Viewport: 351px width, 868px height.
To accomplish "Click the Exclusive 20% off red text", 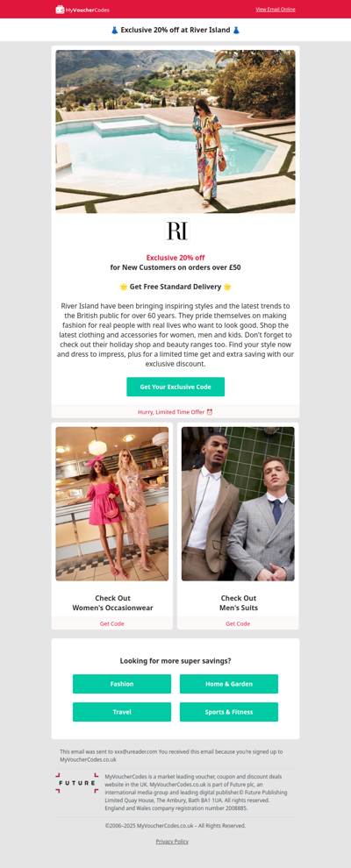I will [175, 258].
